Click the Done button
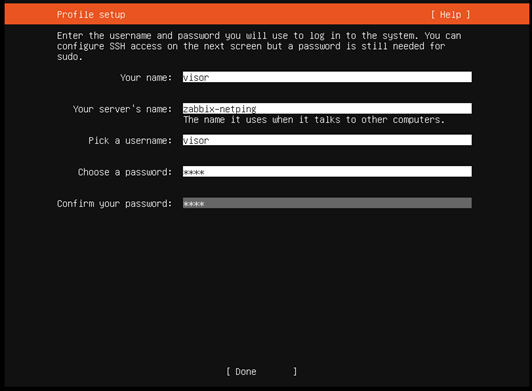 tap(261, 372)
